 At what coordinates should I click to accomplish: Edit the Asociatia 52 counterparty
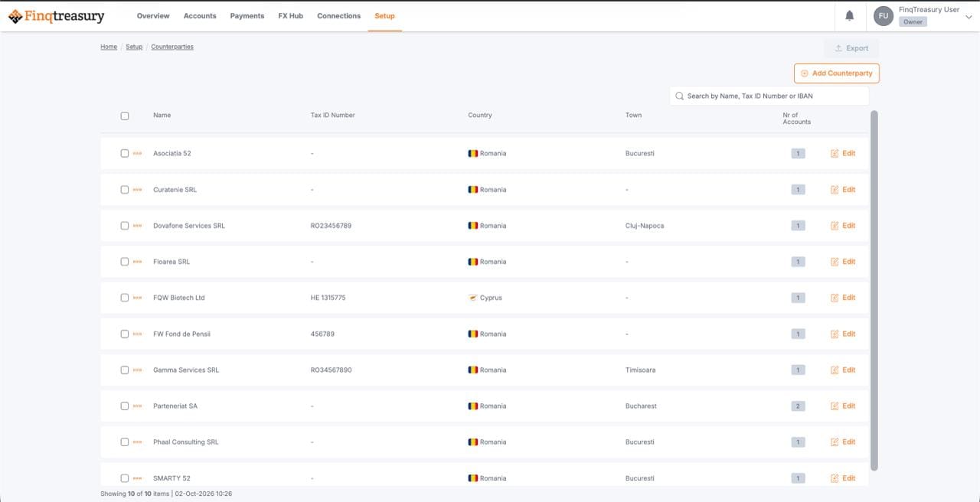(843, 153)
